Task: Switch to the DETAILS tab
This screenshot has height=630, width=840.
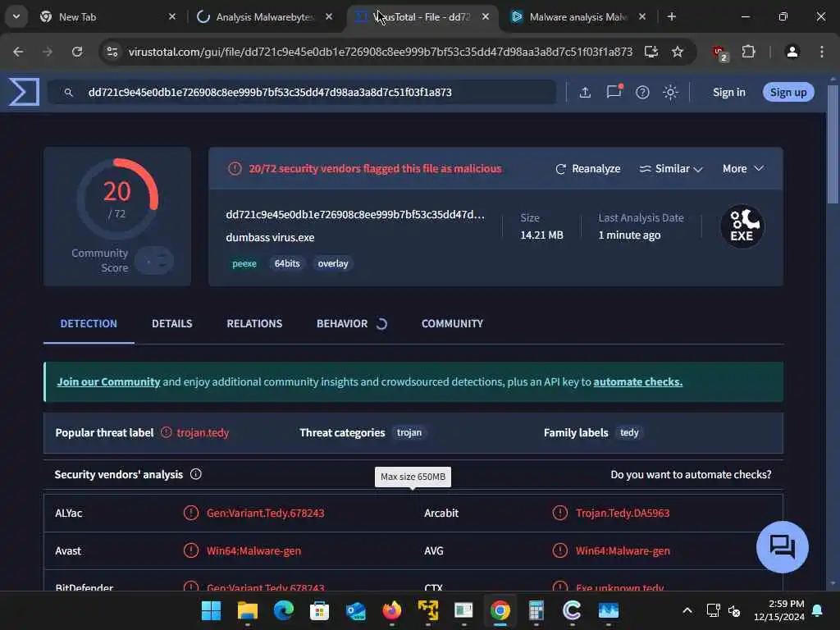Action: click(x=172, y=323)
